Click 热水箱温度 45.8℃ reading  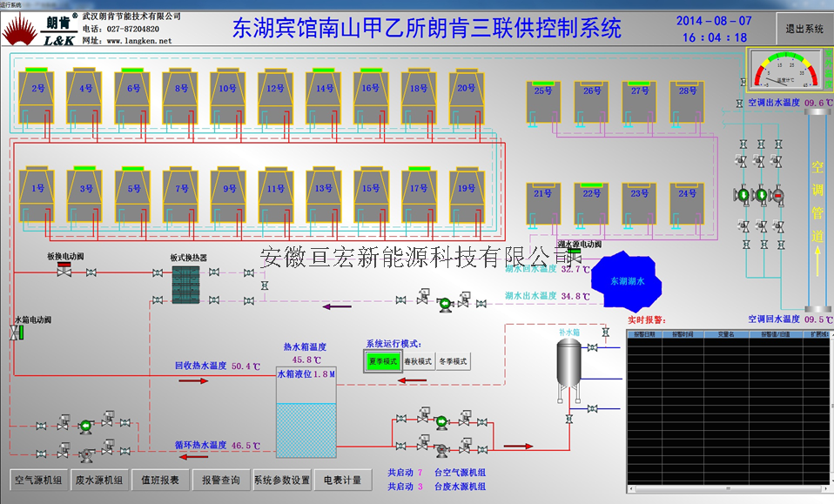[306, 360]
